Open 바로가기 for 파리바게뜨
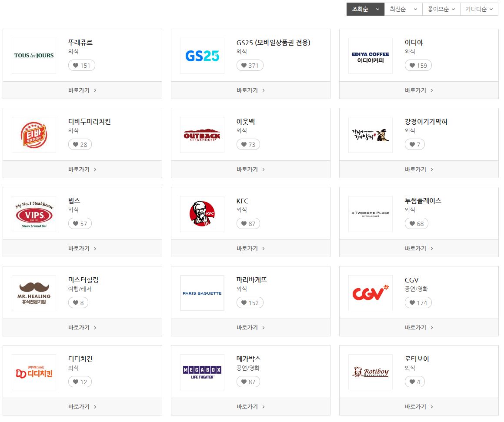 (x=250, y=328)
